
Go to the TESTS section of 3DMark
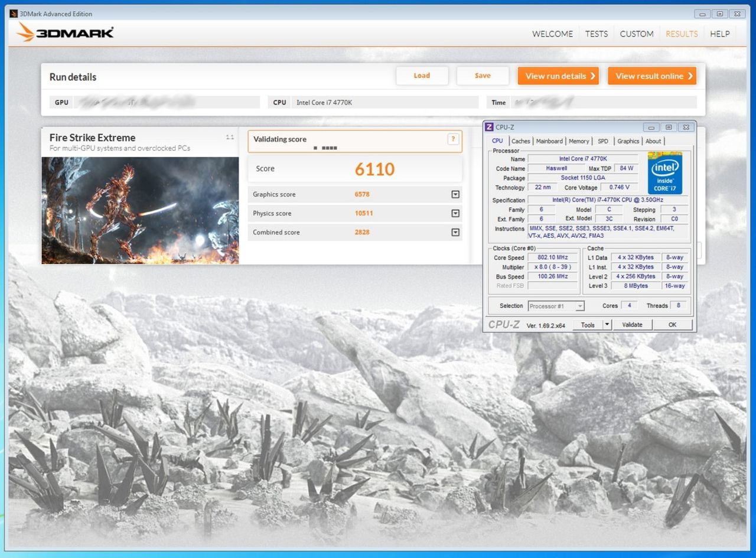[x=596, y=34]
